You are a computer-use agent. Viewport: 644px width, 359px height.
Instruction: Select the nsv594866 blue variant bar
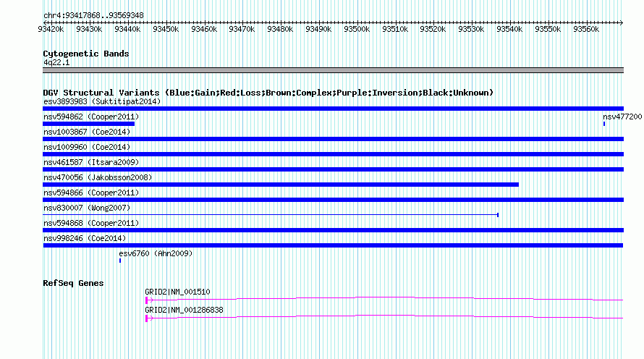click(333, 200)
